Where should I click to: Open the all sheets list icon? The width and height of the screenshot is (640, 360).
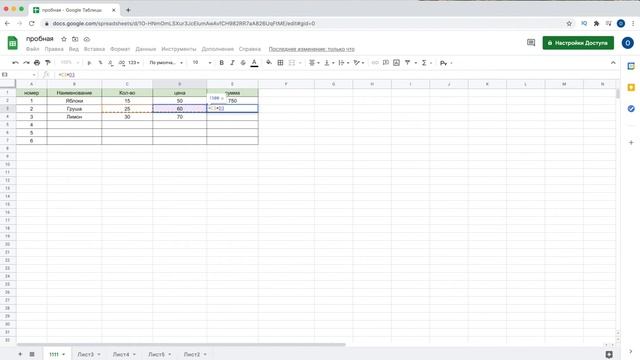[x=32, y=354]
